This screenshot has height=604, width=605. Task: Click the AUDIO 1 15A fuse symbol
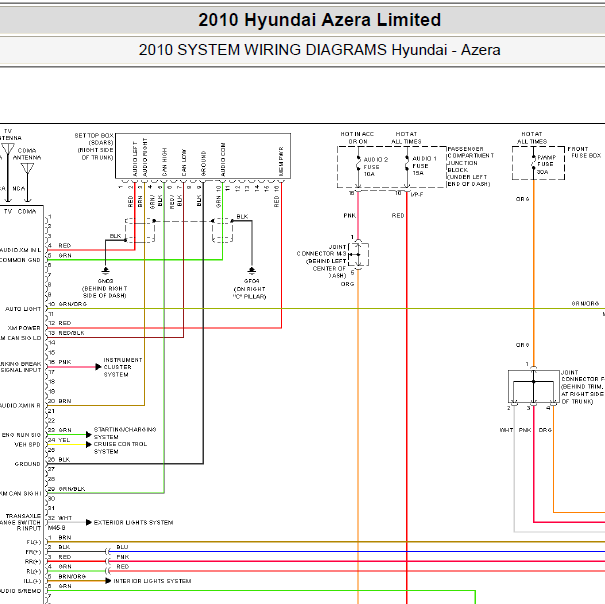click(x=407, y=165)
